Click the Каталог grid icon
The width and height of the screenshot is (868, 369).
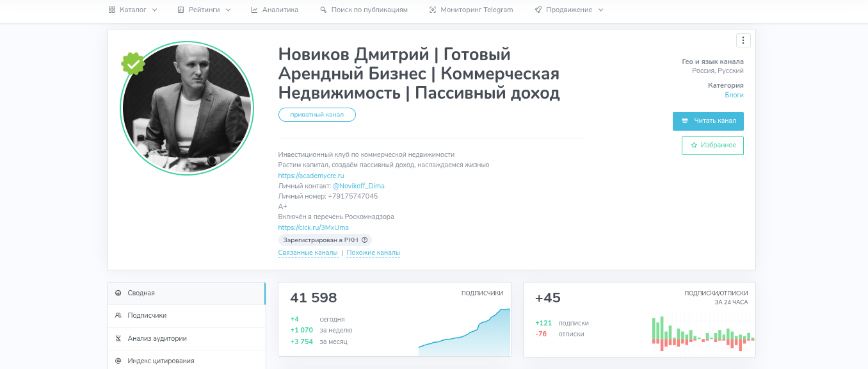[112, 10]
